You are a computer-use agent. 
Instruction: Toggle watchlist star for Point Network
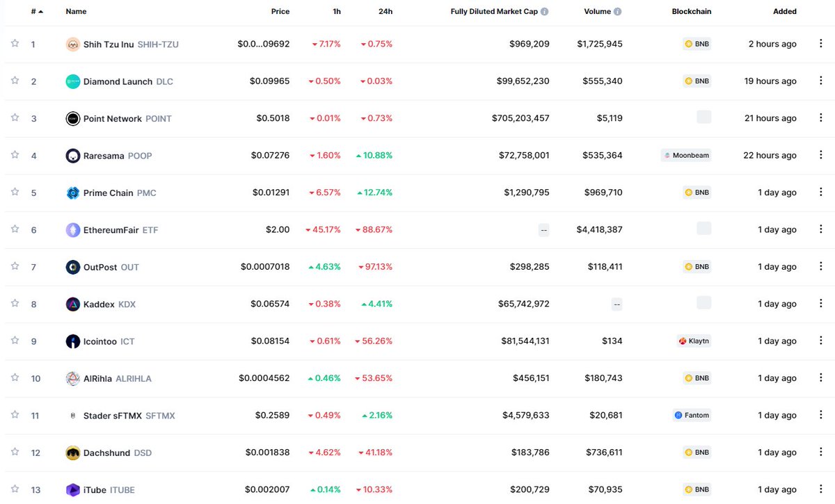point(15,117)
